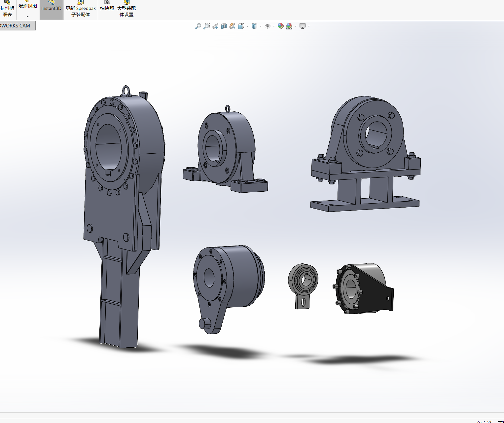Viewport: 504px width, 423px height.
Task: Select the small gray bearing with slotted tab
Action: click(x=303, y=286)
